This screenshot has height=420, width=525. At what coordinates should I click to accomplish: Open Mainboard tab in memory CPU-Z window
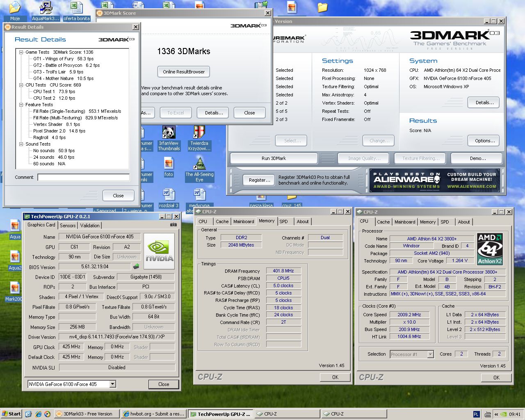(244, 221)
